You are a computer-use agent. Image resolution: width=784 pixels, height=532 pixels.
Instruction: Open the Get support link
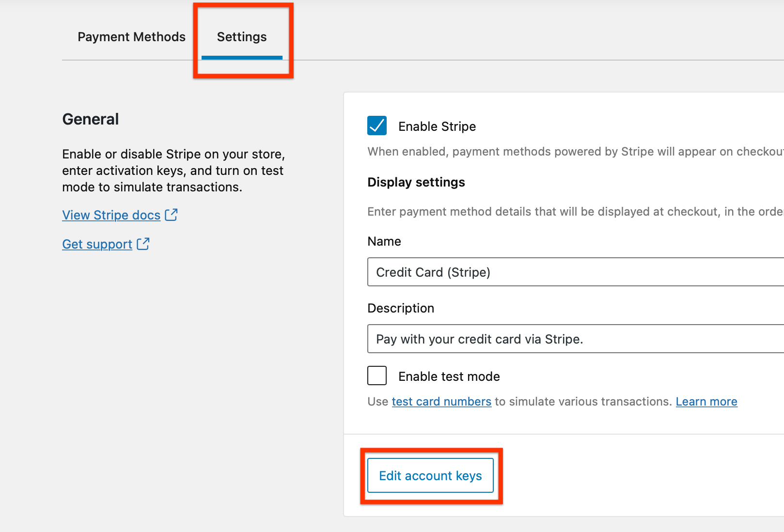[97, 244]
